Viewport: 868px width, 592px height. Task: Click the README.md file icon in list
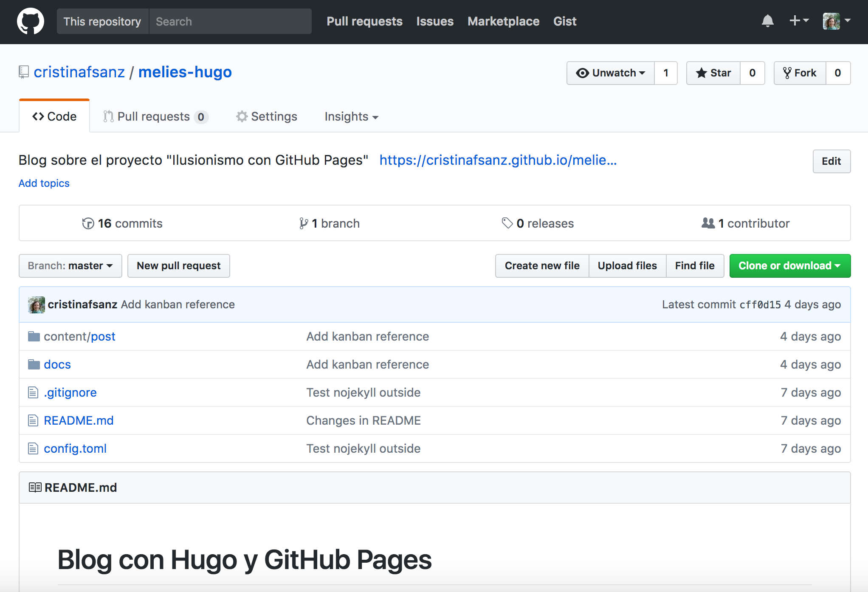33,420
